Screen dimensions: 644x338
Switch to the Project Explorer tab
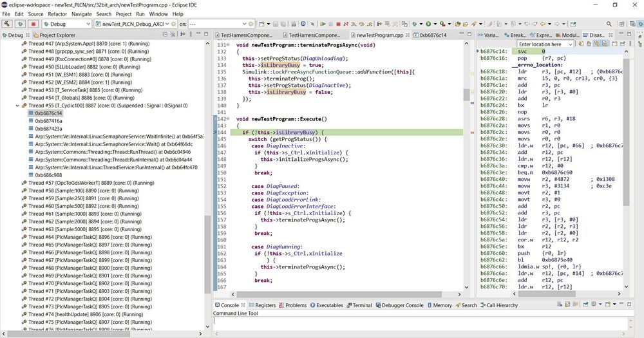click(57, 35)
